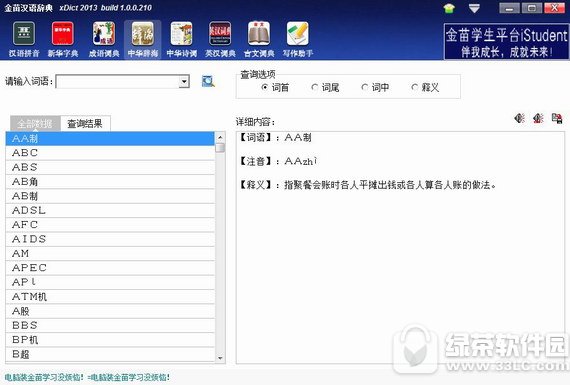
Task: Open the 中华诗词 poetry module
Action: pyautogui.click(x=181, y=39)
